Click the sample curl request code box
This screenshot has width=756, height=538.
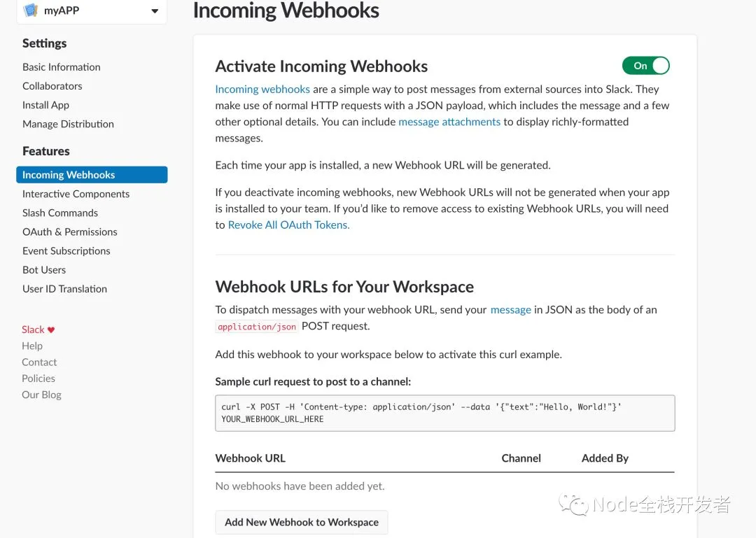[x=444, y=413]
